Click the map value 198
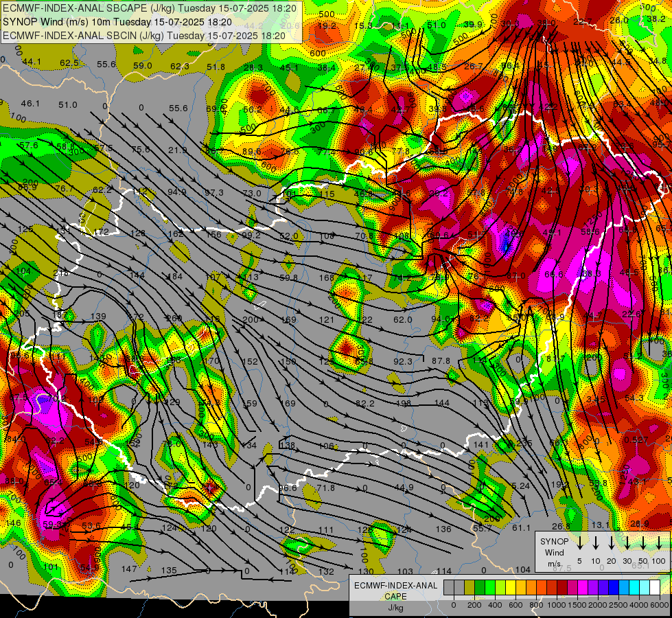 tap(404, 403)
